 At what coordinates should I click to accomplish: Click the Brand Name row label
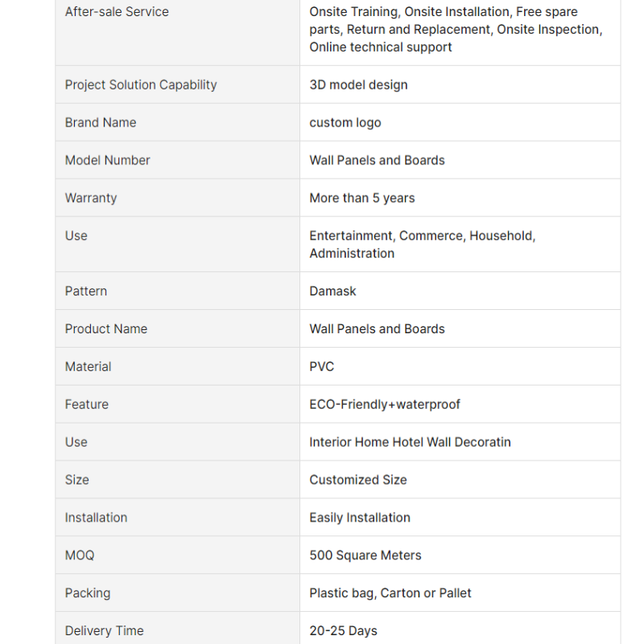coord(101,123)
